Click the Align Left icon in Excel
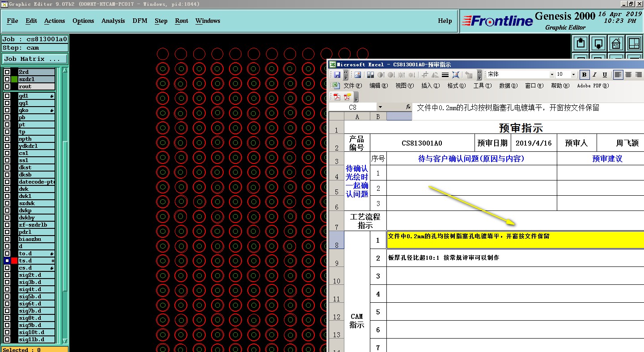The image size is (644, 352). click(x=618, y=74)
